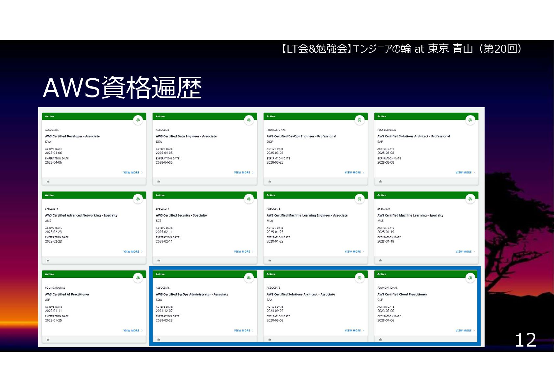Click the share icon below the DevOps Engineer Professional card
Image resolution: width=554 pixels, height=392 pixels.
269,181
